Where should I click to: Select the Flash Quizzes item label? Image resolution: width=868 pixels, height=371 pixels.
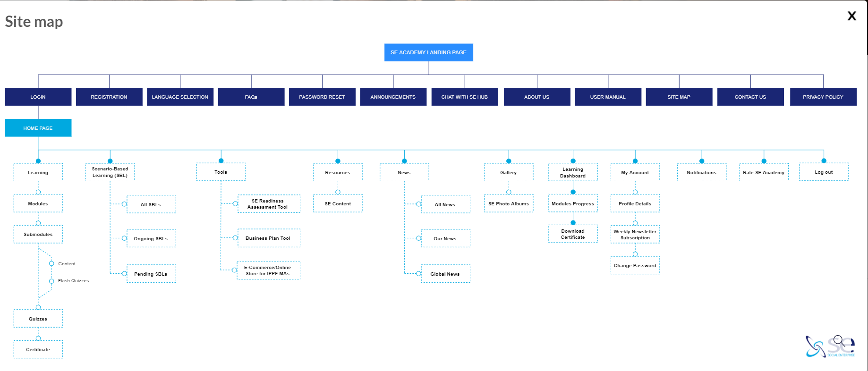pyautogui.click(x=73, y=281)
